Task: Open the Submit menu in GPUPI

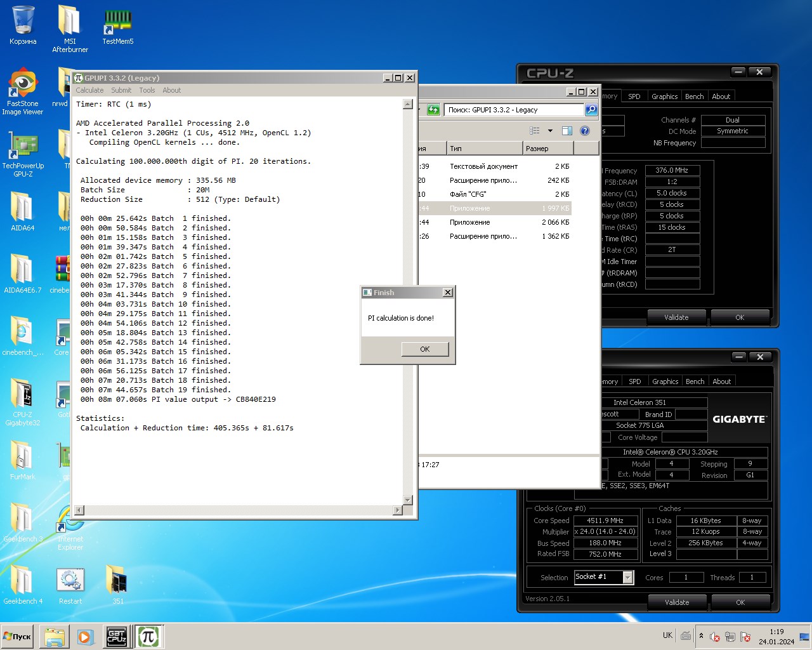Action: 121,90
